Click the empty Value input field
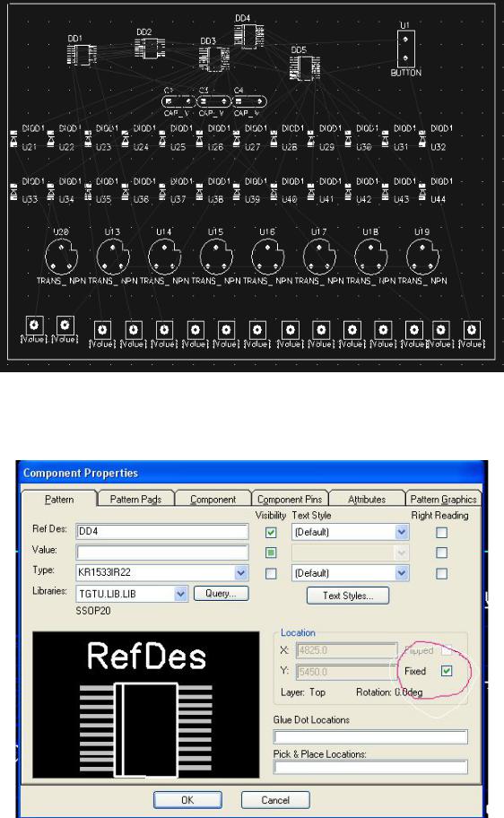 (162, 552)
